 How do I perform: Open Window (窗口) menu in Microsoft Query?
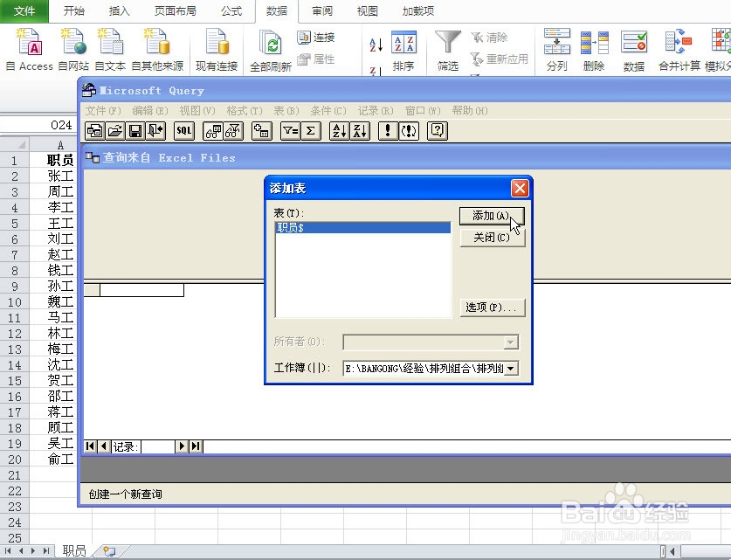[x=423, y=111]
